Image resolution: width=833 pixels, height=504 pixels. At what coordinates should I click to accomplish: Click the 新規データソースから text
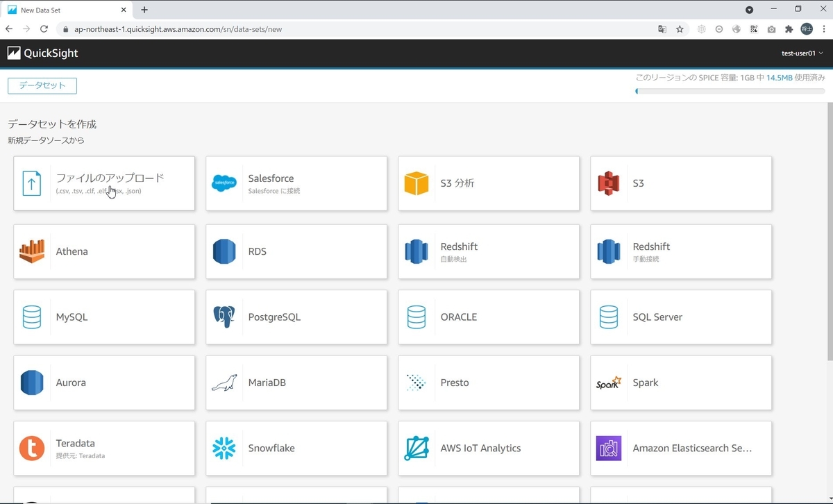pyautogui.click(x=46, y=140)
